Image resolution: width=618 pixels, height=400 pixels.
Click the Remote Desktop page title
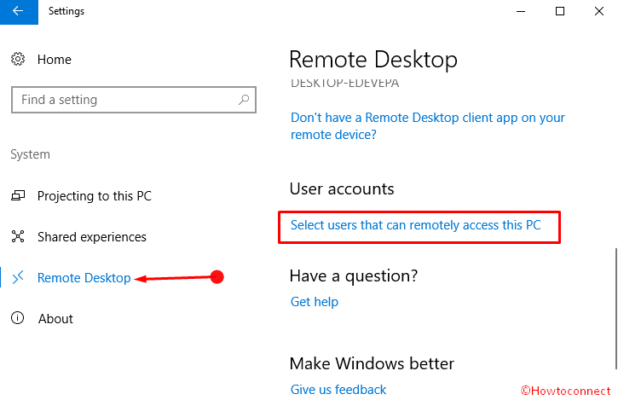coord(373,60)
